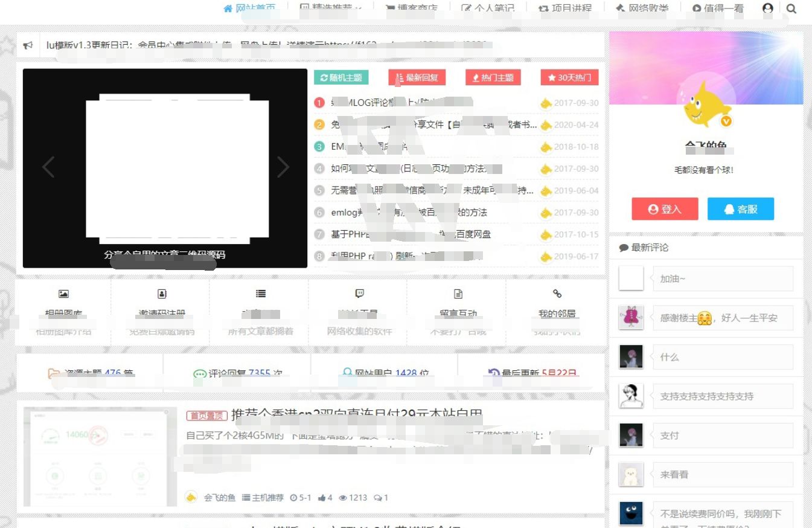Screen dimensions: 812x528
Task: Go to 网站首页 in the navigation bar
Action: 249,8
